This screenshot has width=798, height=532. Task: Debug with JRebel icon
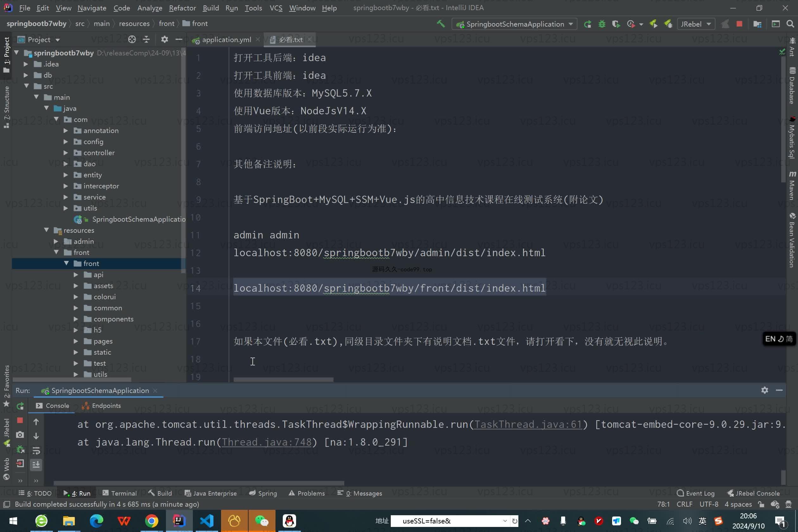coord(668,24)
